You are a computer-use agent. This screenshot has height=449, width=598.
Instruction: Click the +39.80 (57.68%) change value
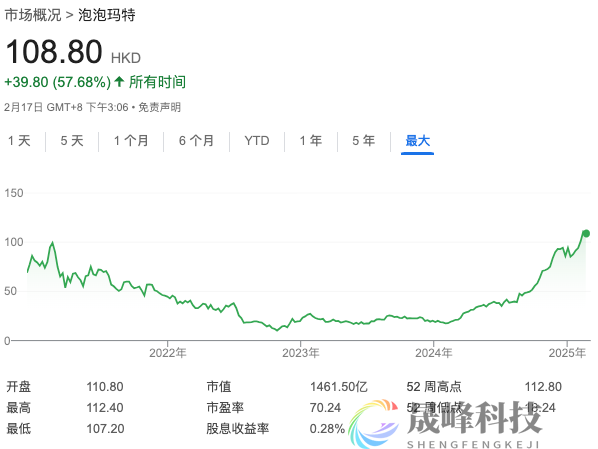pyautogui.click(x=58, y=82)
